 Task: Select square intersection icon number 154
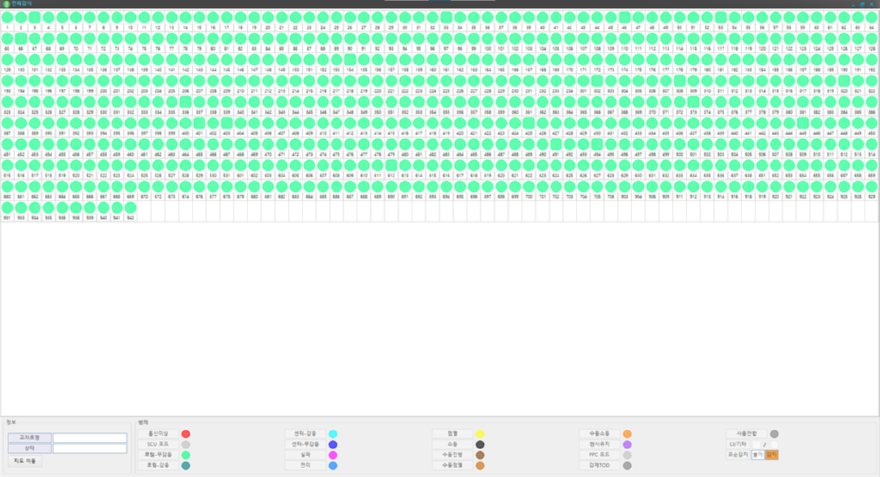pyautogui.click(x=350, y=60)
